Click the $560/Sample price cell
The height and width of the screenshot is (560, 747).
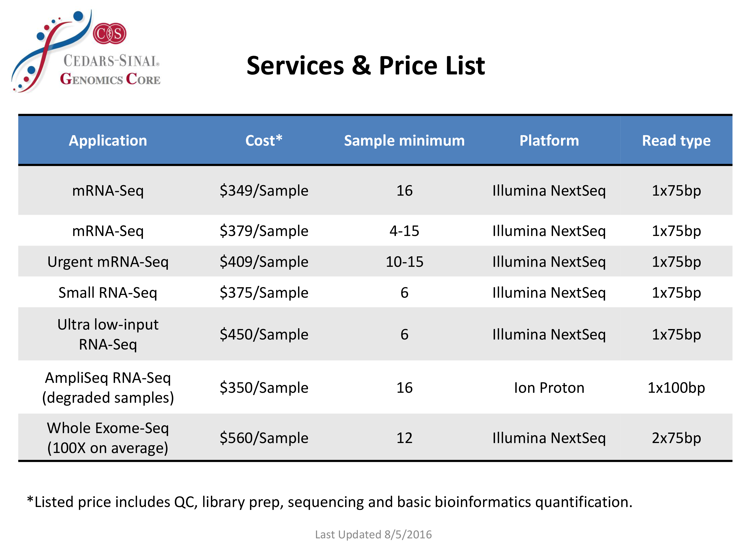pyautogui.click(x=264, y=438)
